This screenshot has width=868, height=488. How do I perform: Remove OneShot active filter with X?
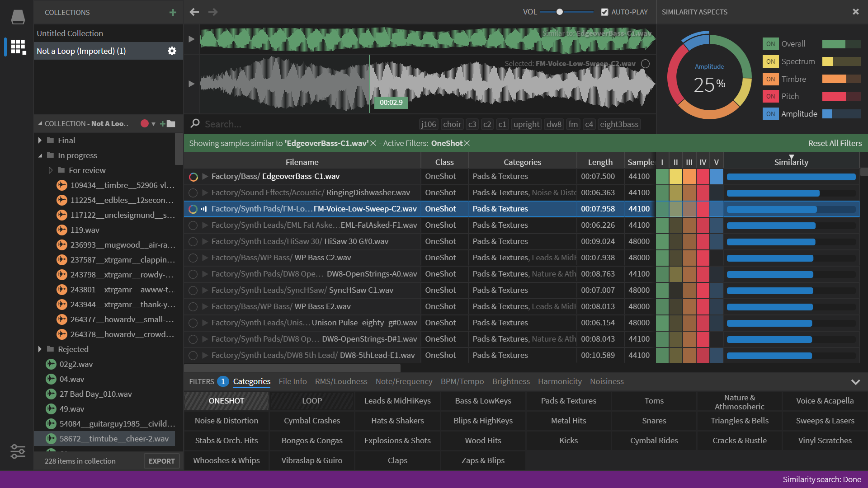467,143
